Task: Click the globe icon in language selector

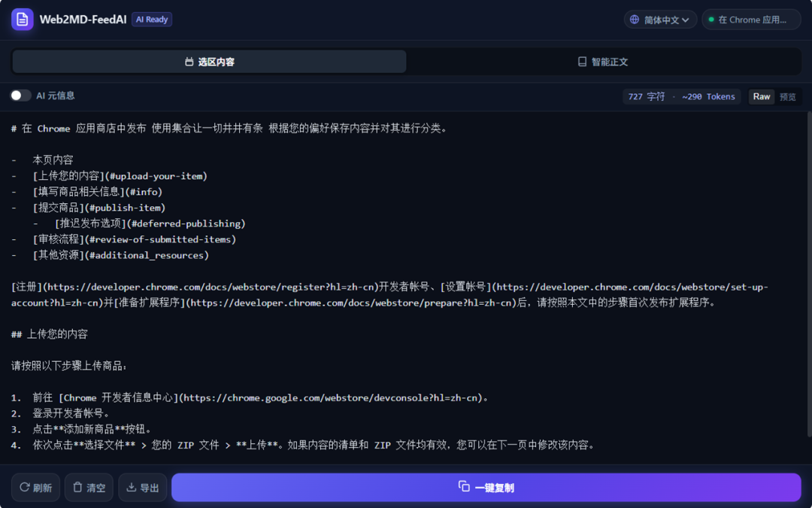Action: click(x=635, y=20)
